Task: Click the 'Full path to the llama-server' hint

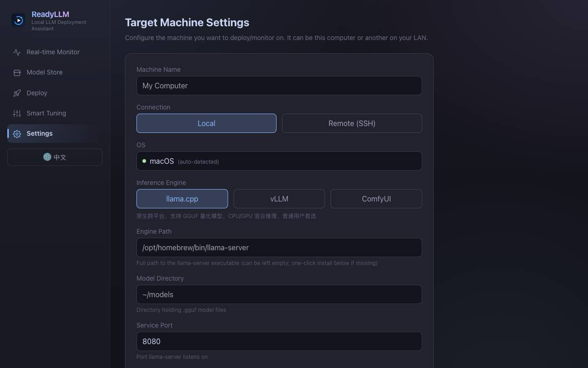Action: (x=257, y=263)
